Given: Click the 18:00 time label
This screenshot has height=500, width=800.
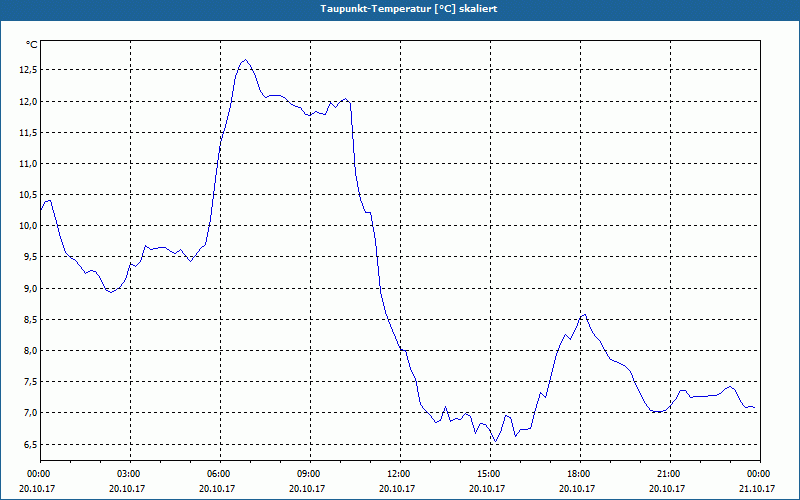Looking at the screenshot, I should 581,474.
